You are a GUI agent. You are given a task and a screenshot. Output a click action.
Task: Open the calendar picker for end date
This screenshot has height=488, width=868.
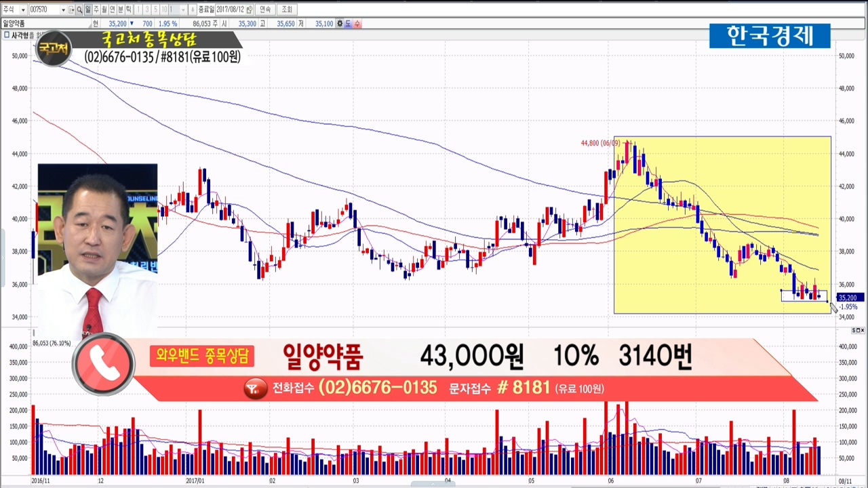click(x=249, y=10)
